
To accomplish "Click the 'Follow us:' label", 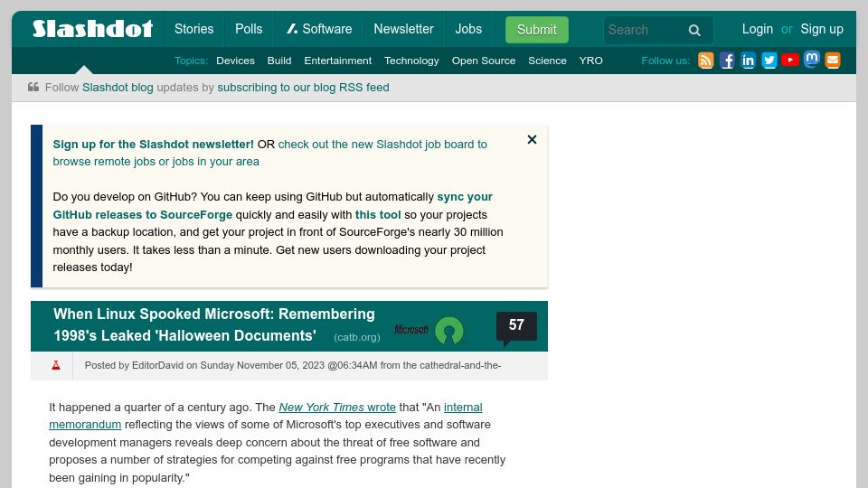I will point(665,61).
